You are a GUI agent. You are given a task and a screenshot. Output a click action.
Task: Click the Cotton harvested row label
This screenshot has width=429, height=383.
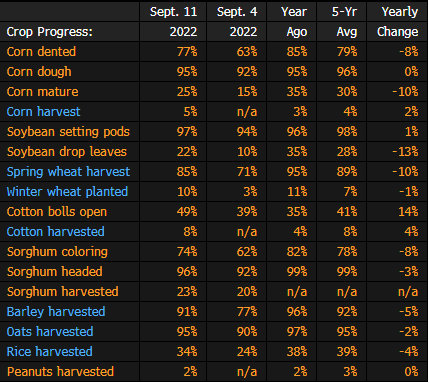[55, 232]
